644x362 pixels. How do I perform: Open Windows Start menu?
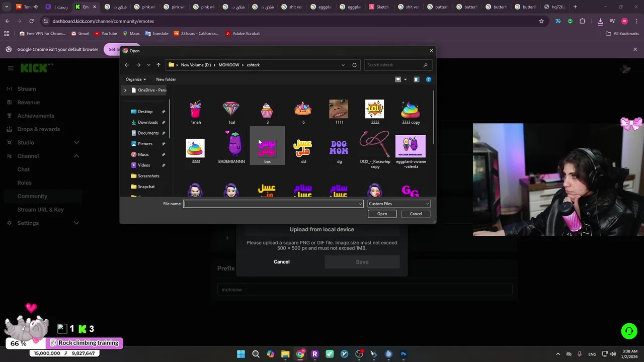coord(241,354)
